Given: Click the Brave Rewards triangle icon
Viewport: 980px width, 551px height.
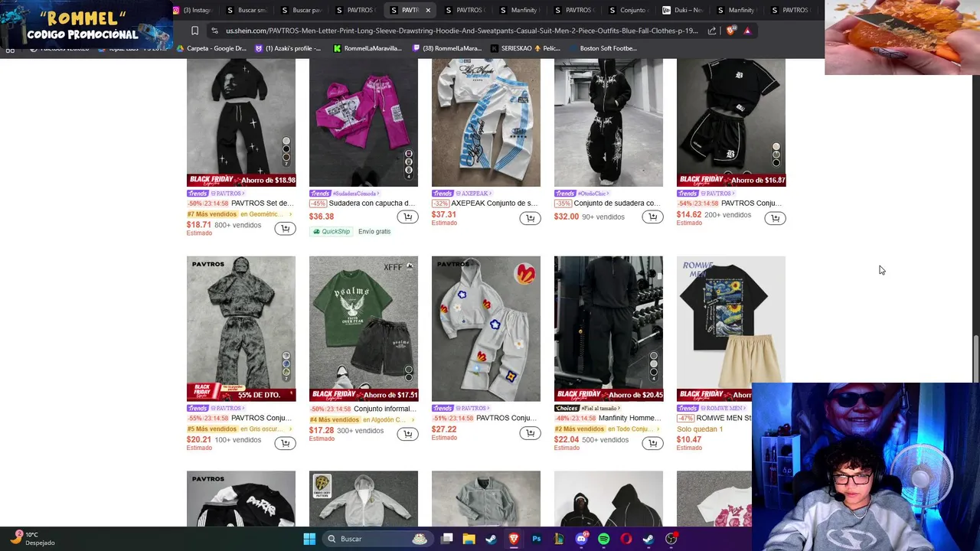Looking at the screenshot, I should (x=747, y=31).
